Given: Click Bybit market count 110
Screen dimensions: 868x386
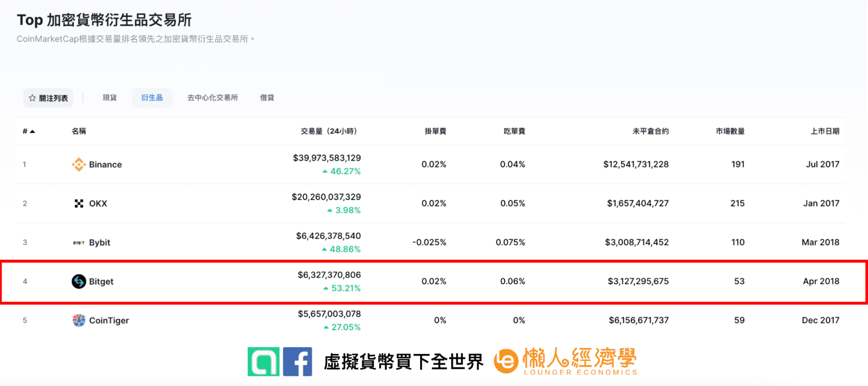Looking at the screenshot, I should click(x=738, y=242).
